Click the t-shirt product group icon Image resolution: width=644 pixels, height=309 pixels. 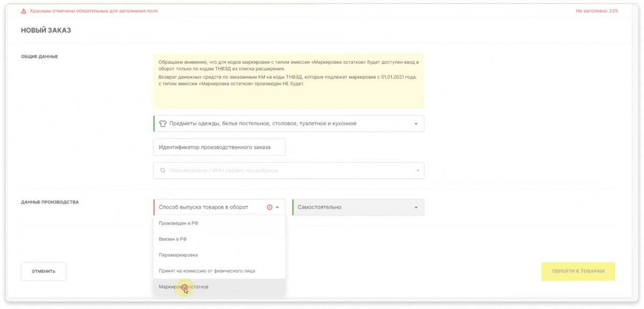coord(163,123)
